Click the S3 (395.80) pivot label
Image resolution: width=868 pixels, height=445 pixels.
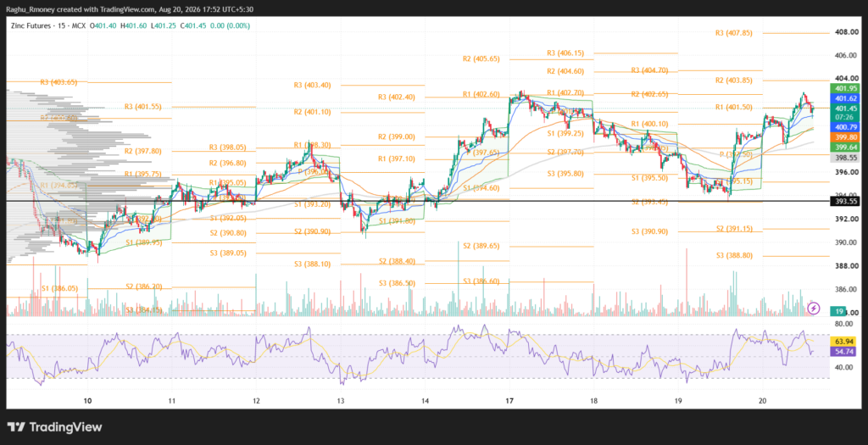point(565,174)
